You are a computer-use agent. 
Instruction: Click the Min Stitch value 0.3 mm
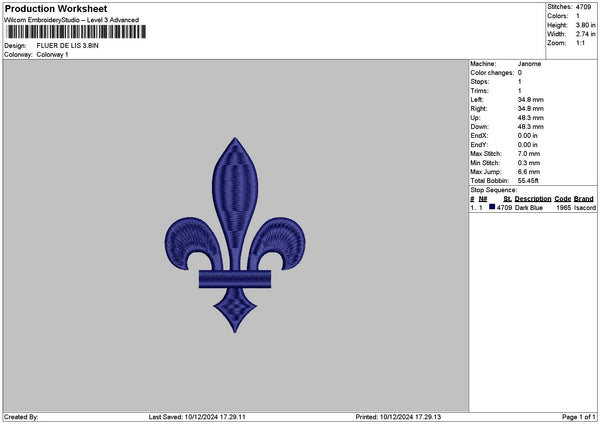pos(529,163)
